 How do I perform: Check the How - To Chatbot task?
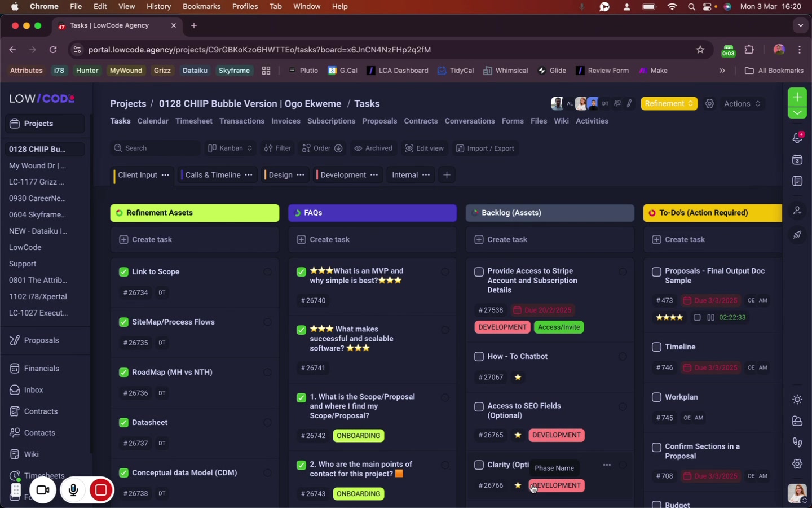tap(479, 357)
